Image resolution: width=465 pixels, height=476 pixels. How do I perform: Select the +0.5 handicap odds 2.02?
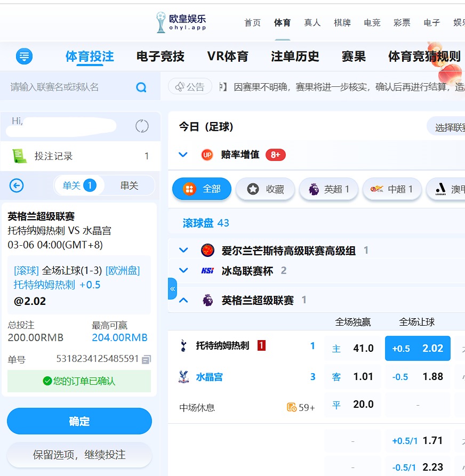click(x=418, y=348)
